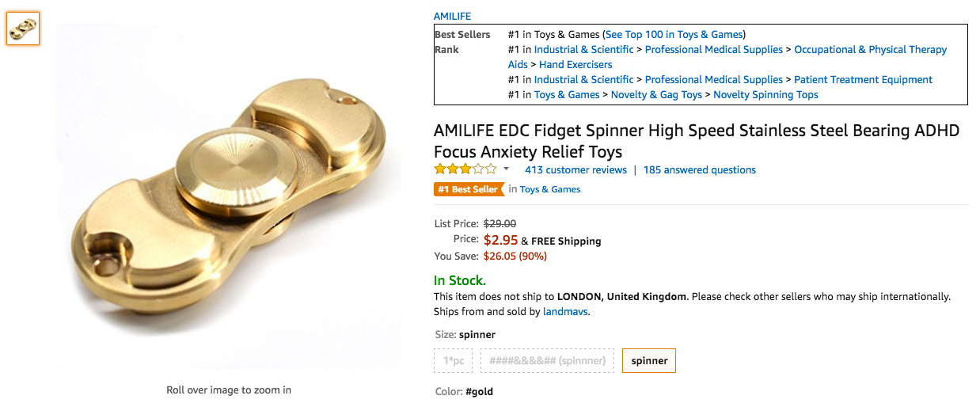The height and width of the screenshot is (403, 980).
Task: Expand the star rating dropdown arrow
Action: coord(506,169)
